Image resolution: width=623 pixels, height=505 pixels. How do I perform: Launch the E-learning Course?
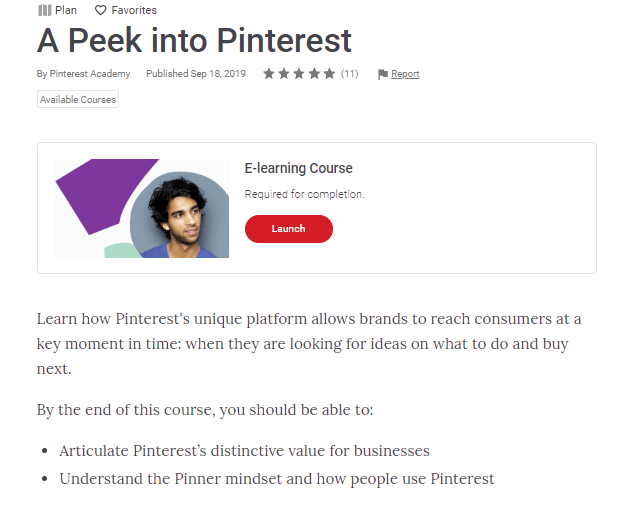(x=289, y=229)
